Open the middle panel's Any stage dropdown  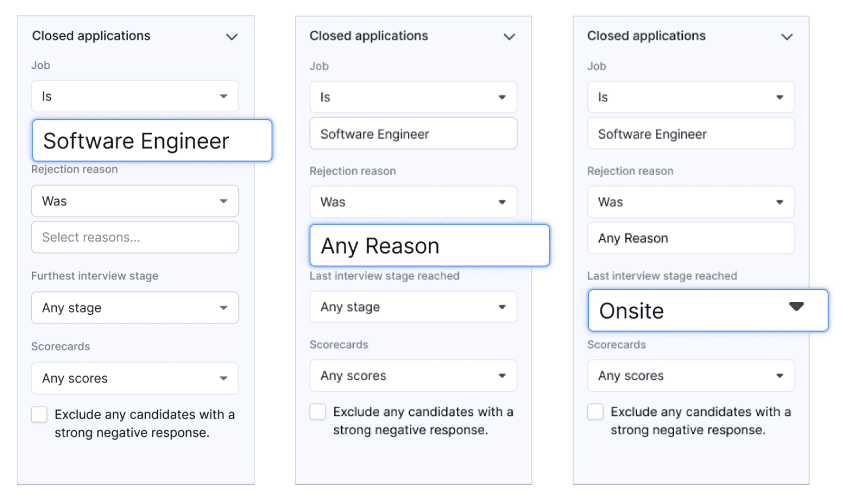pos(413,307)
